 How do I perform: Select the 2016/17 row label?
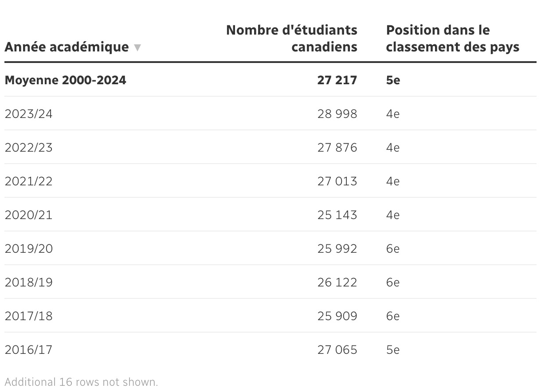[x=29, y=350]
